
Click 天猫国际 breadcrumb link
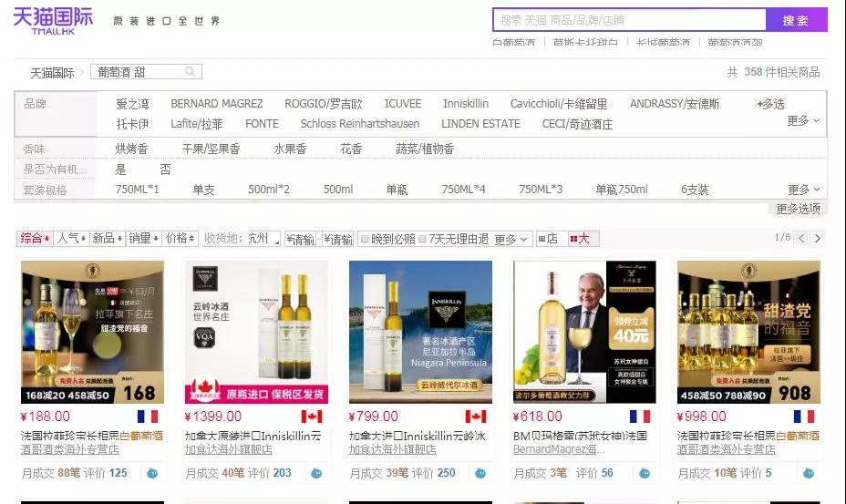pyautogui.click(x=52, y=72)
